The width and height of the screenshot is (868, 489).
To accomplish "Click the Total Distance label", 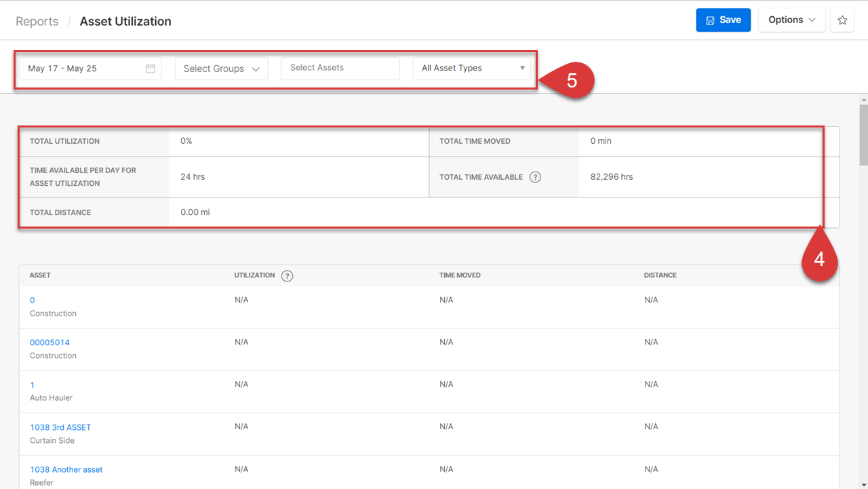I will (x=60, y=212).
